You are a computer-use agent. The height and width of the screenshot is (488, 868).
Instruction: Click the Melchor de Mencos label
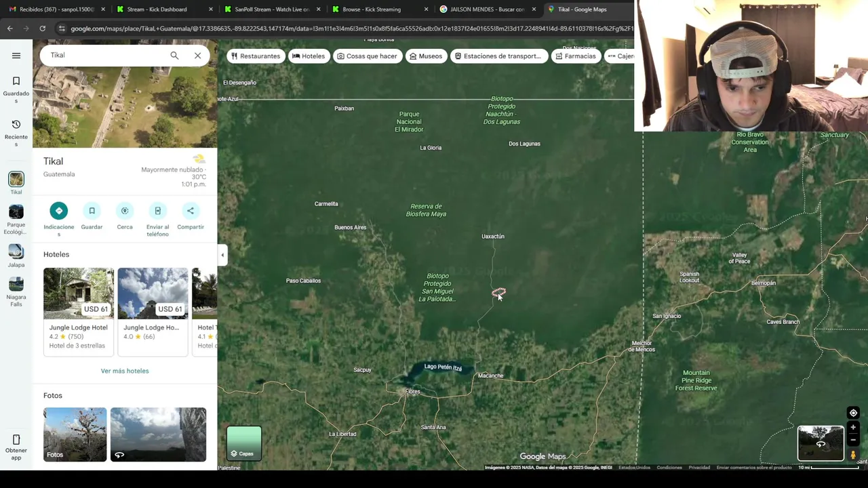643,346
